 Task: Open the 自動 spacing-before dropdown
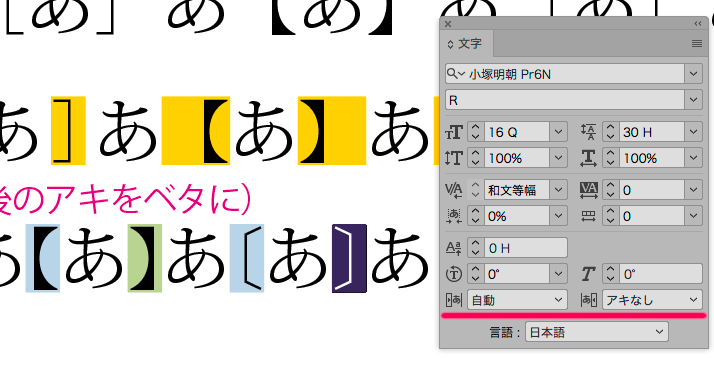point(517,300)
